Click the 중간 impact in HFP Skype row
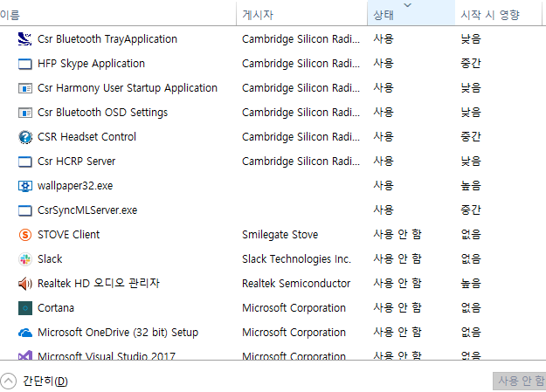 (x=471, y=64)
